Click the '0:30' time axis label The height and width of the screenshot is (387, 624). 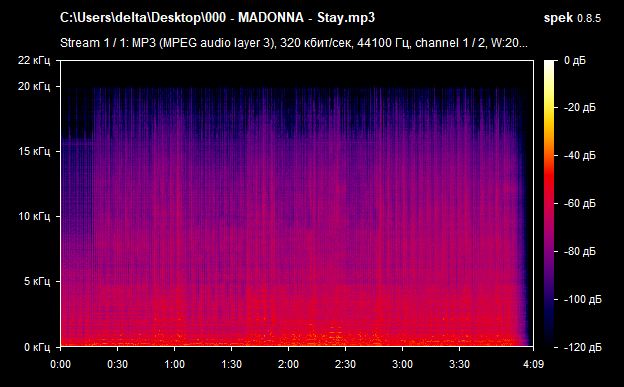click(117, 364)
